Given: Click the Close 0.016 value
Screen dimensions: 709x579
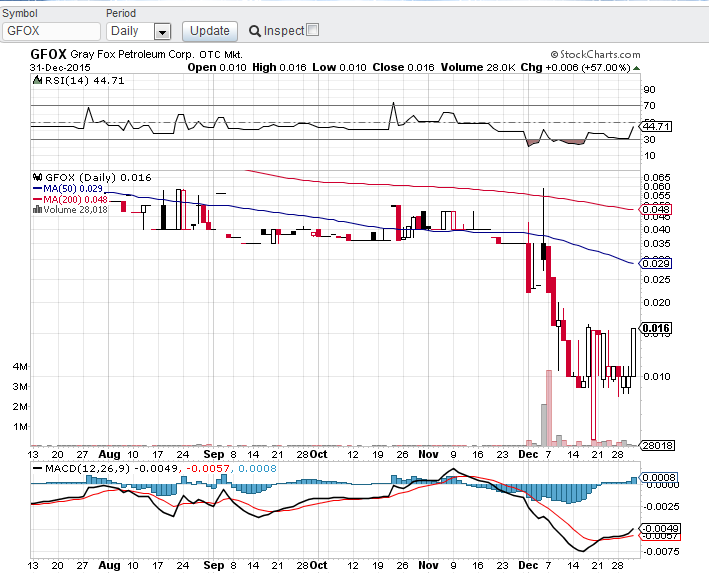Looking at the screenshot, I should point(403,67).
